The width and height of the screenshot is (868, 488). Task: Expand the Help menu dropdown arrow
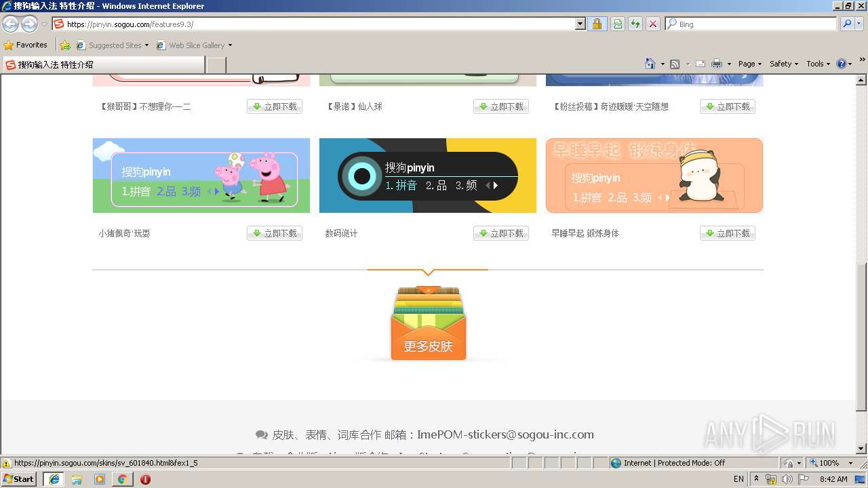pyautogui.click(x=850, y=64)
